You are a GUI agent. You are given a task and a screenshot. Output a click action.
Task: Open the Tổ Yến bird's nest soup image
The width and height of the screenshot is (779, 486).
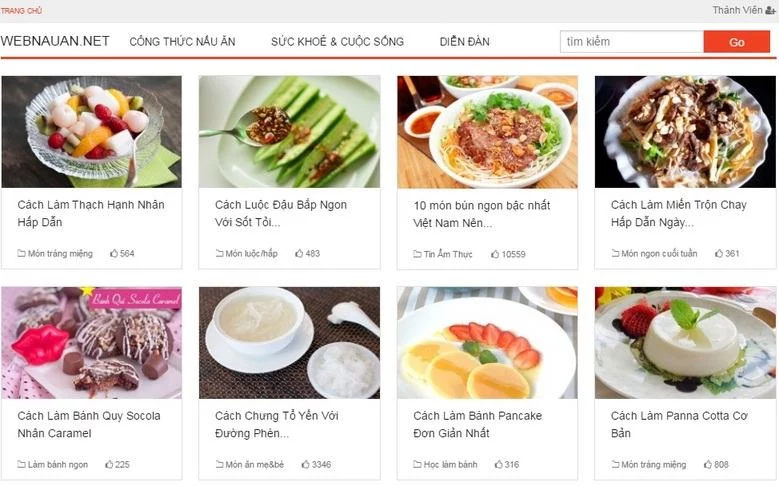[290, 343]
